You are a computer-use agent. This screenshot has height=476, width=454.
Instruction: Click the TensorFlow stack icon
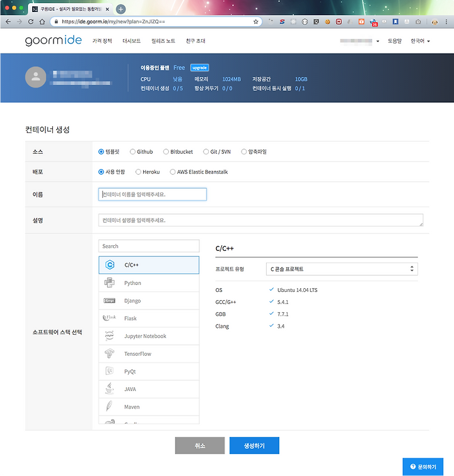109,353
